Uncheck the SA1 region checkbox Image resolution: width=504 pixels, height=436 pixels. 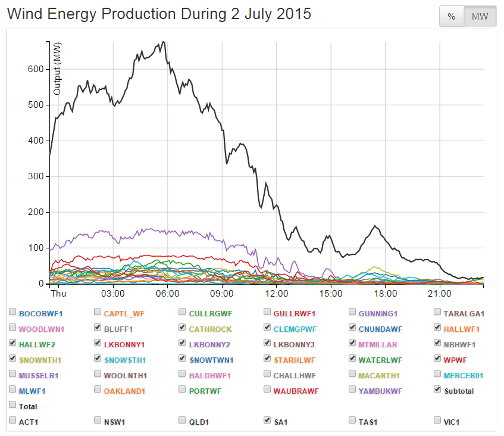click(268, 421)
